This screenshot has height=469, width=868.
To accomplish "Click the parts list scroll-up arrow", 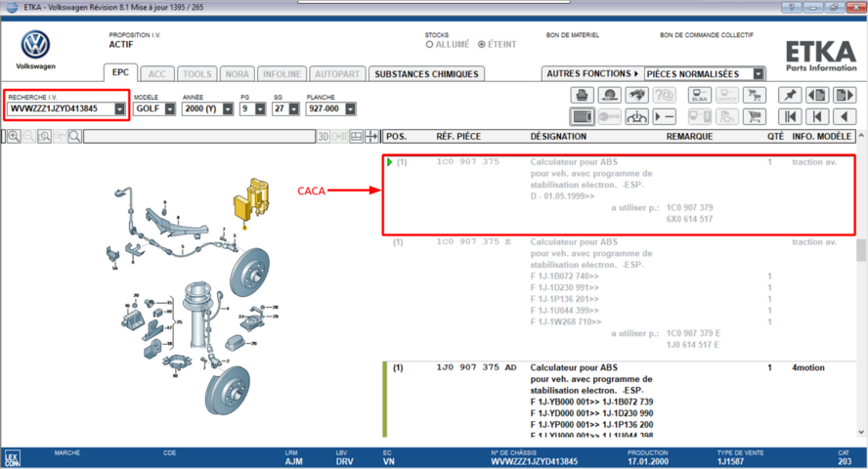I will [861, 136].
